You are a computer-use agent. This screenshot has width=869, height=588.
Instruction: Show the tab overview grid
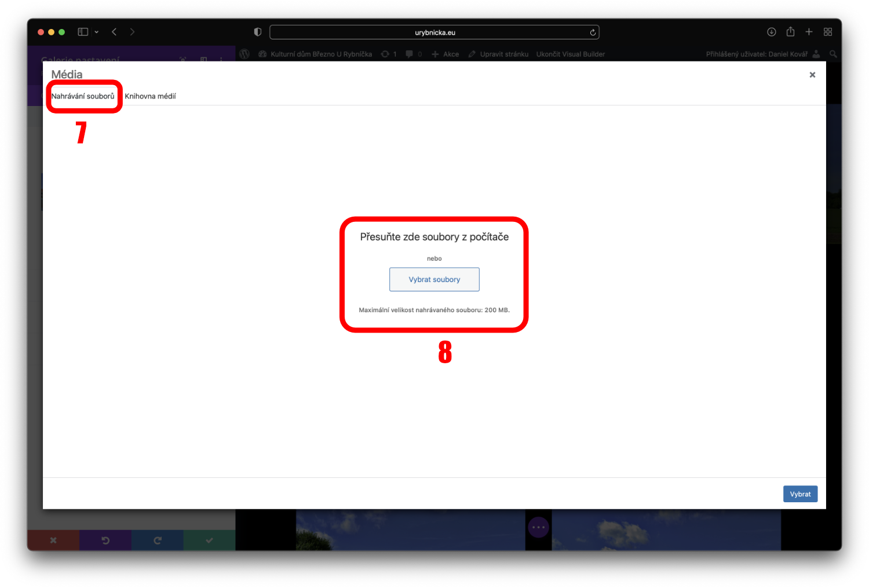tap(828, 32)
